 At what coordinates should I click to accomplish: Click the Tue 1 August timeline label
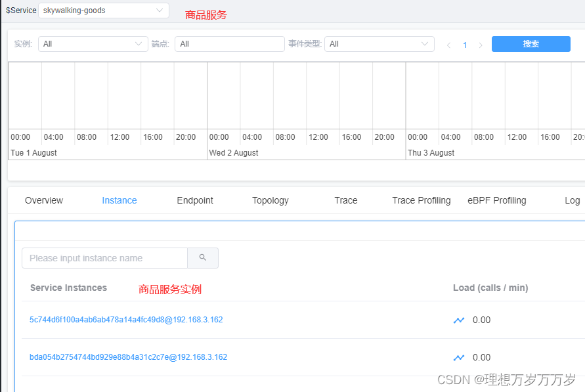(x=33, y=153)
